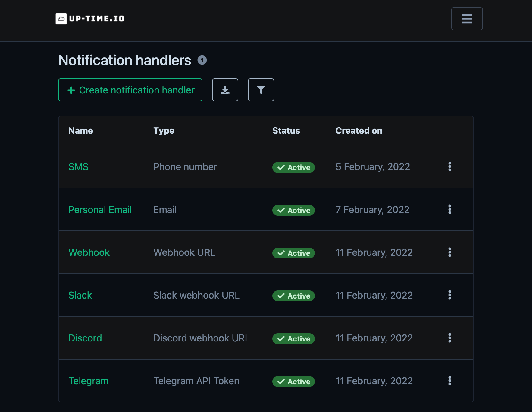Click the Webhook row's creation date

374,252
